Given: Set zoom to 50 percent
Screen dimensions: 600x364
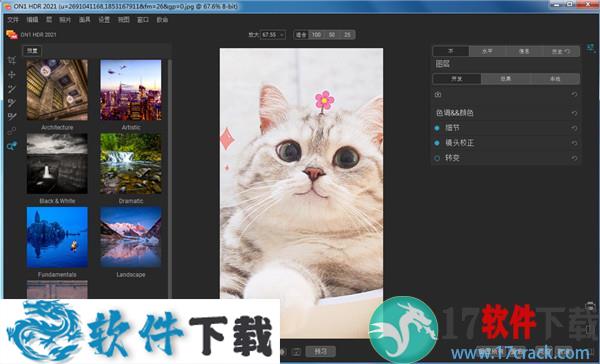Looking at the screenshot, I should coord(332,35).
